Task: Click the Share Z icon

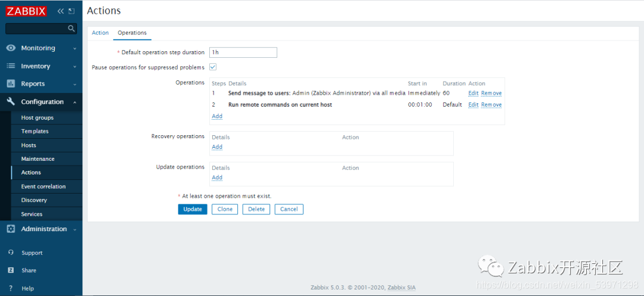Action: click(11, 270)
